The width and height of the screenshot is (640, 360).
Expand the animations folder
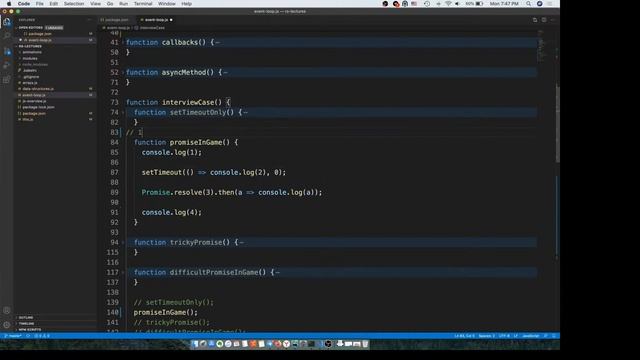(x=31, y=52)
